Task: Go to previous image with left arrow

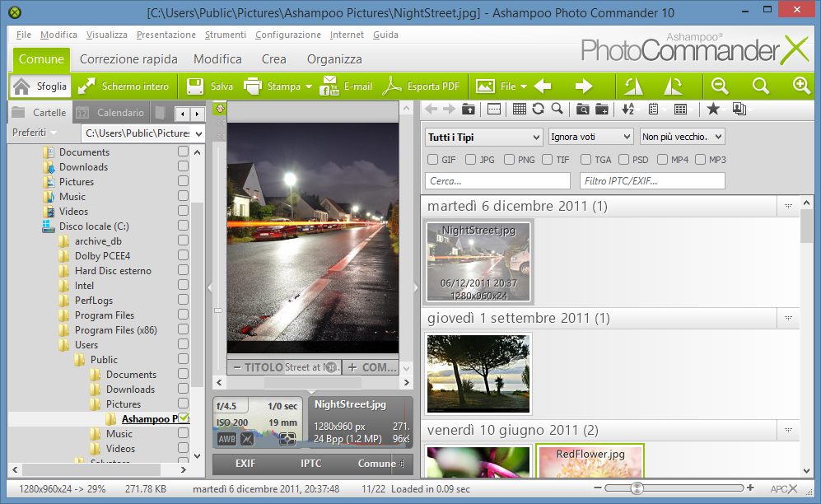Action: point(543,86)
